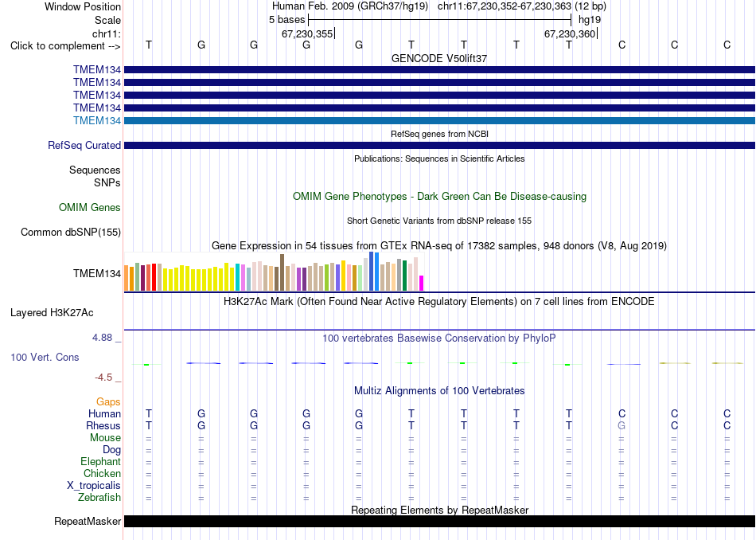The image size is (756, 540).
Task: Click the dark green bar in GTEx chart
Action: coord(404,276)
